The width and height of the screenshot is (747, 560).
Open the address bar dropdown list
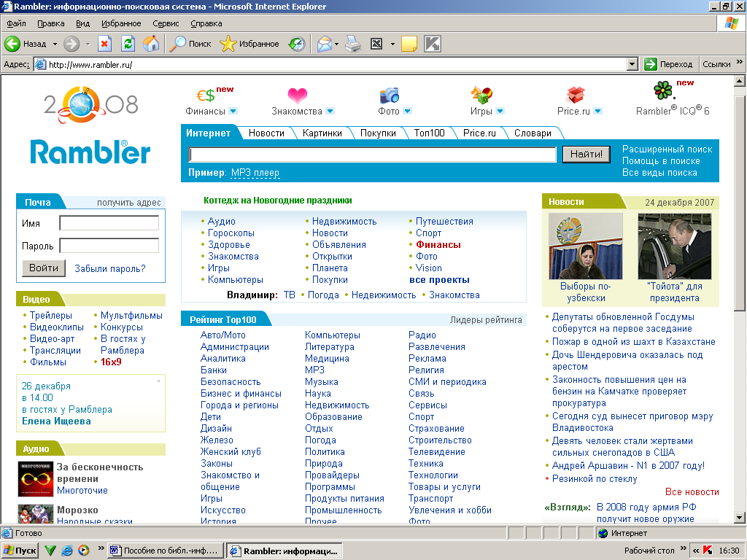tap(632, 64)
